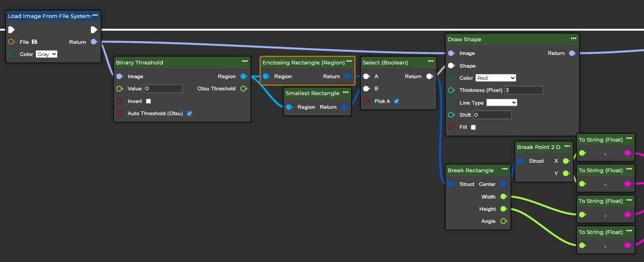Click the Select (Boolean) node title

[385, 62]
